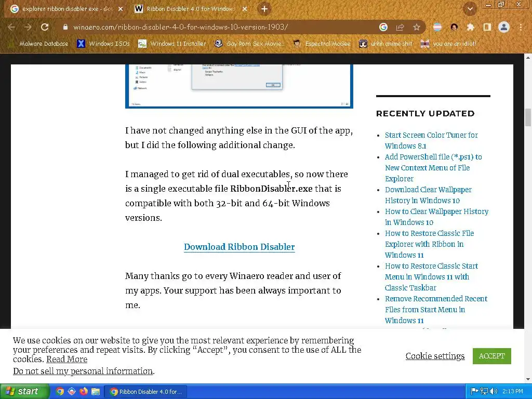This screenshot has height=399, width=532.
Task: Click the 2:13 PM system clock
Action: [x=513, y=392]
